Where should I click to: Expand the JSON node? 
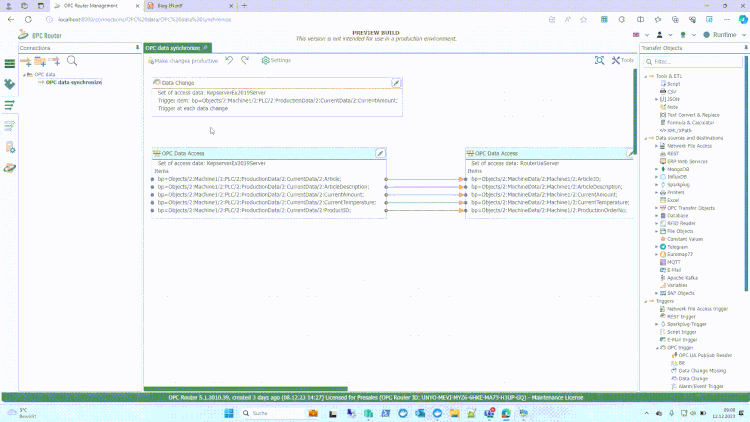(656, 99)
